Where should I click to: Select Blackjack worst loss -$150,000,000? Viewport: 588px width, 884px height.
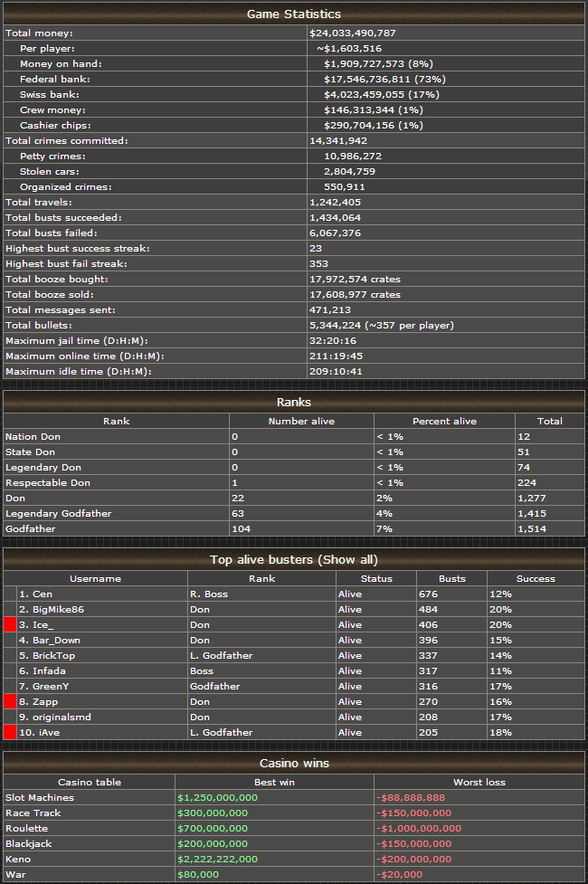pos(413,844)
